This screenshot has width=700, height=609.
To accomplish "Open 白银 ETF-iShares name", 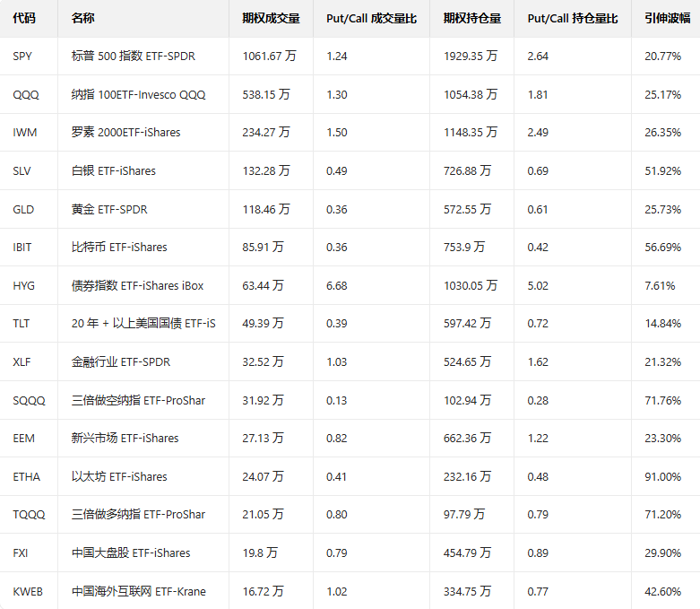I will click(114, 170).
